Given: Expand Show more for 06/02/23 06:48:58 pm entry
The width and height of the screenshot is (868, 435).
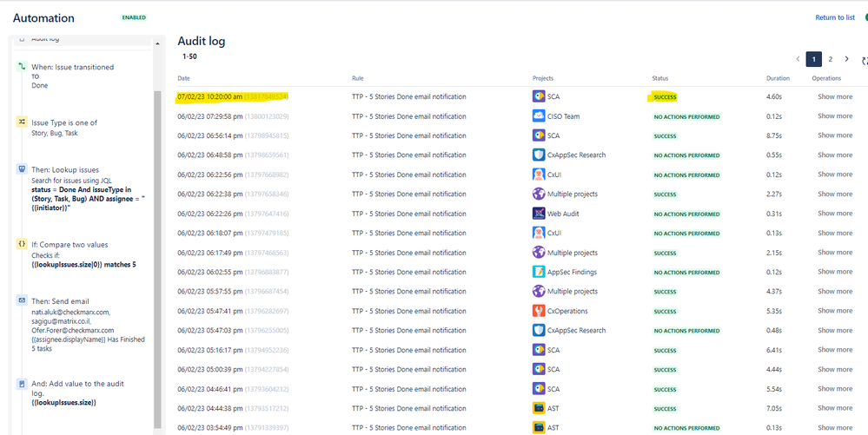Looking at the screenshot, I should click(x=835, y=155).
